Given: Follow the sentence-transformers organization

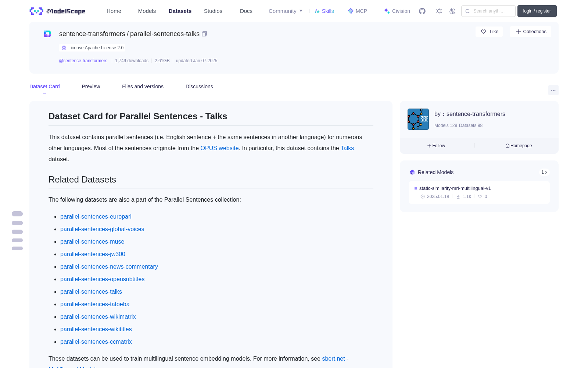Looking at the screenshot, I should point(436,146).
